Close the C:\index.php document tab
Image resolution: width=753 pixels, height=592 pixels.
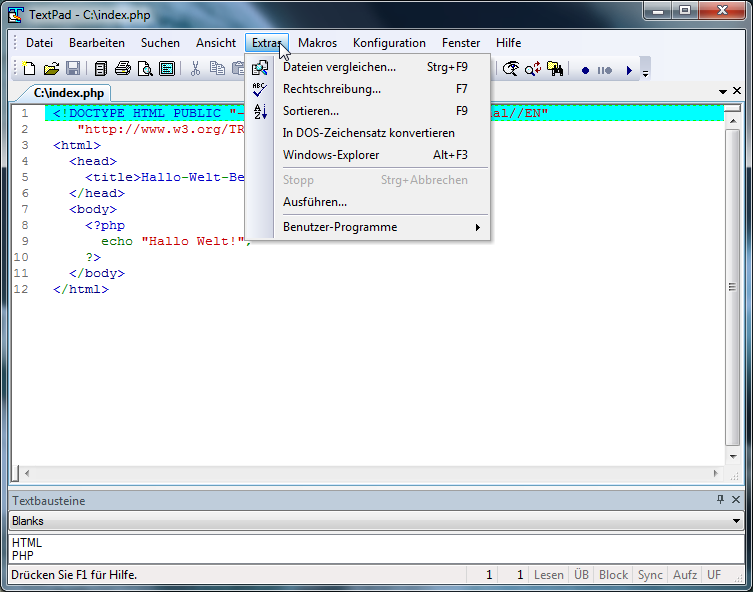737,91
